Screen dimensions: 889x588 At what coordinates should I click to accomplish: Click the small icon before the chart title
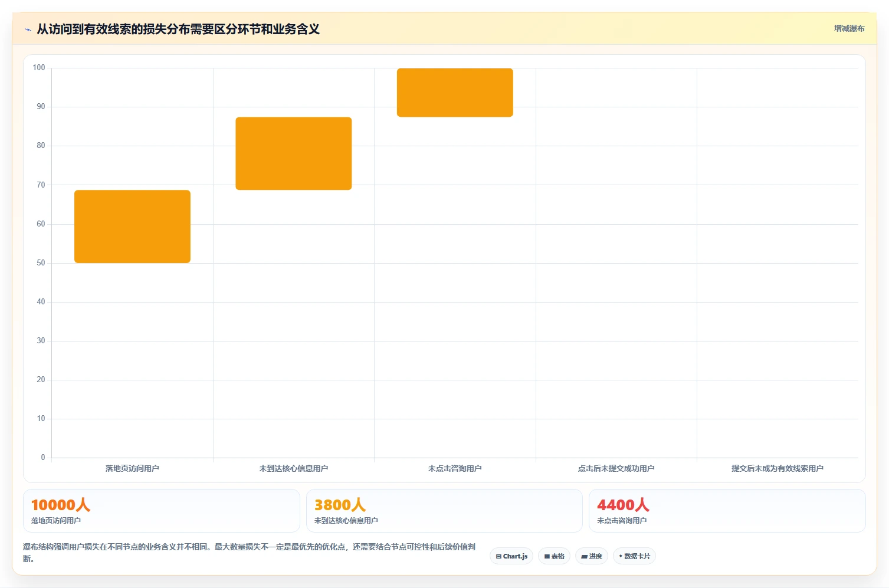(28, 29)
